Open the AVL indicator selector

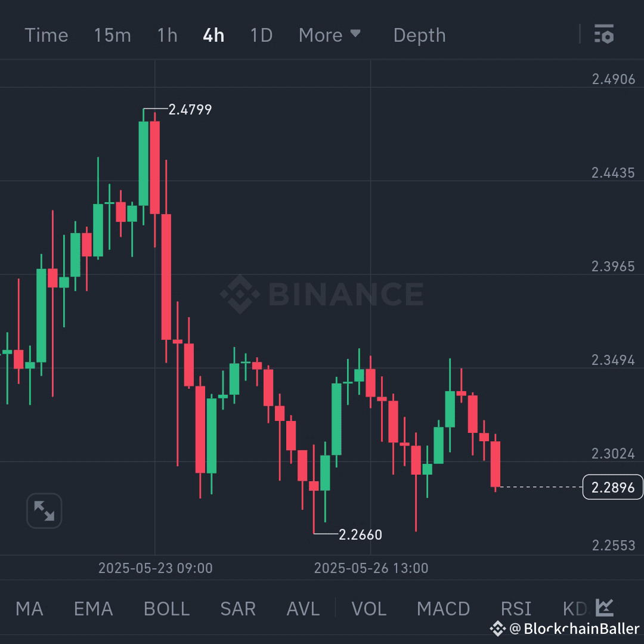point(303,608)
